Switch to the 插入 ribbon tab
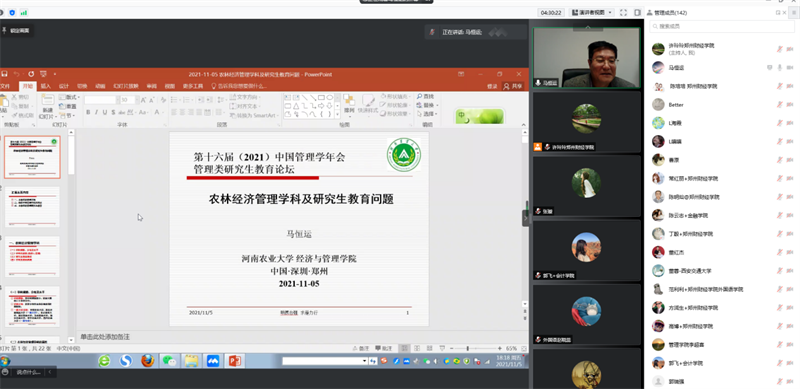The height and width of the screenshot is (389, 800). [46, 86]
